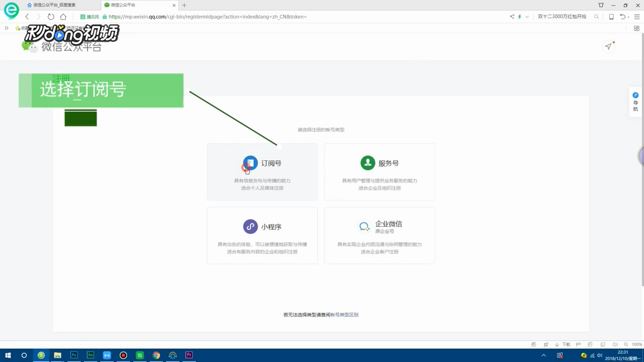Open the browser home page
Image resolution: width=644 pixels, height=362 pixels.
tap(63, 17)
